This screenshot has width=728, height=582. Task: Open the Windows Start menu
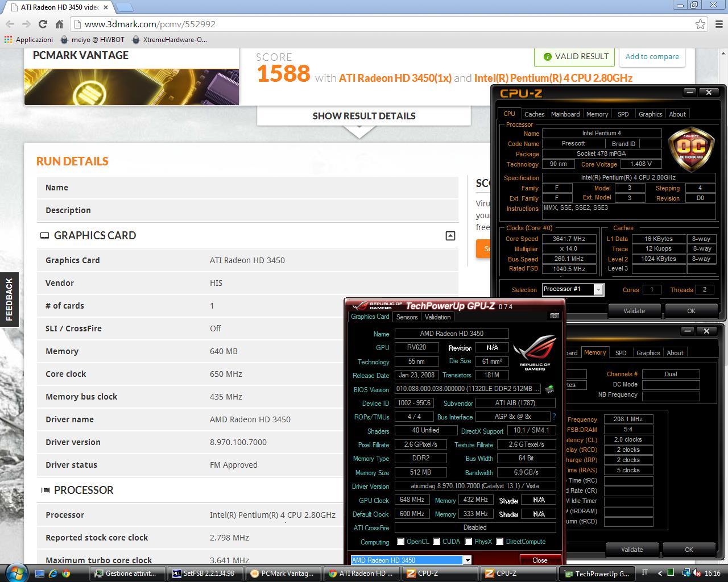pos(15,572)
